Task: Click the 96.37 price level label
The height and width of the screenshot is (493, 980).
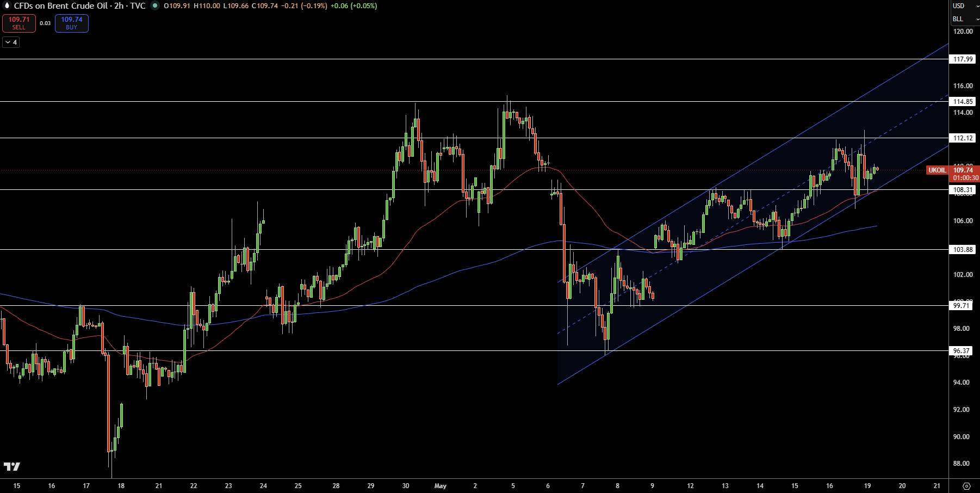Action: pyautogui.click(x=961, y=351)
